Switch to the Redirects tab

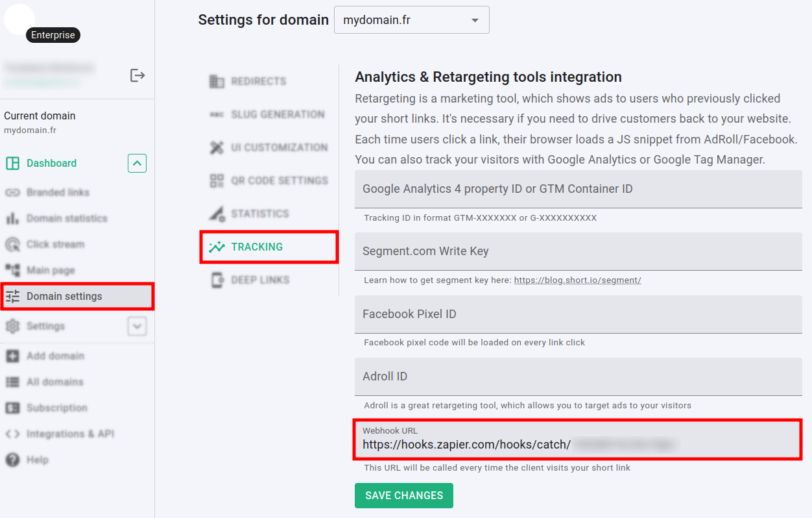tap(258, 82)
